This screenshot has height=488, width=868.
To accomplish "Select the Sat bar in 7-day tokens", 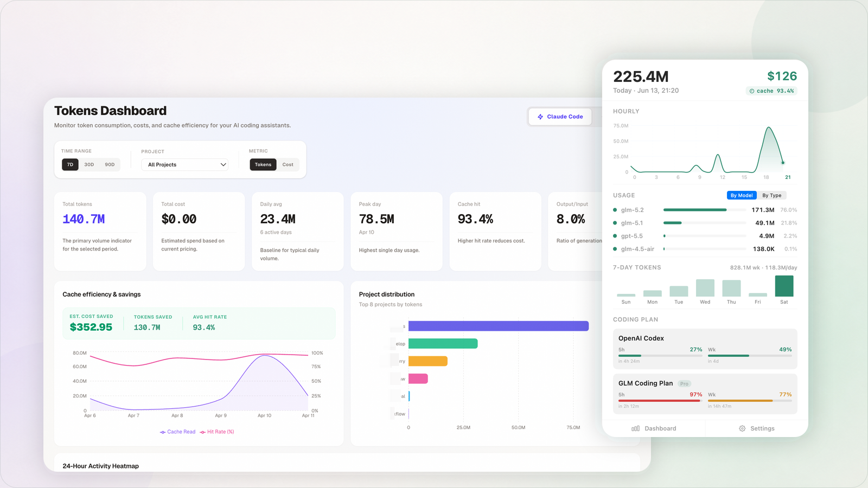I will point(784,286).
